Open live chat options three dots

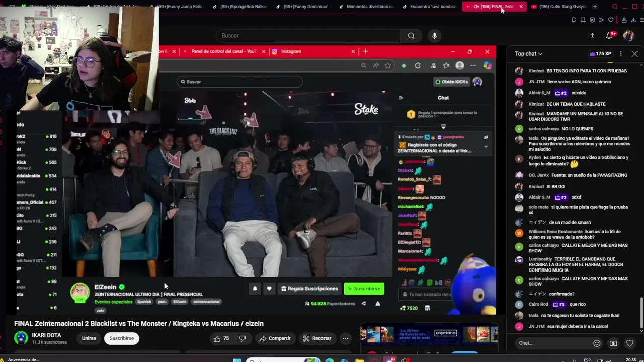[x=621, y=54]
